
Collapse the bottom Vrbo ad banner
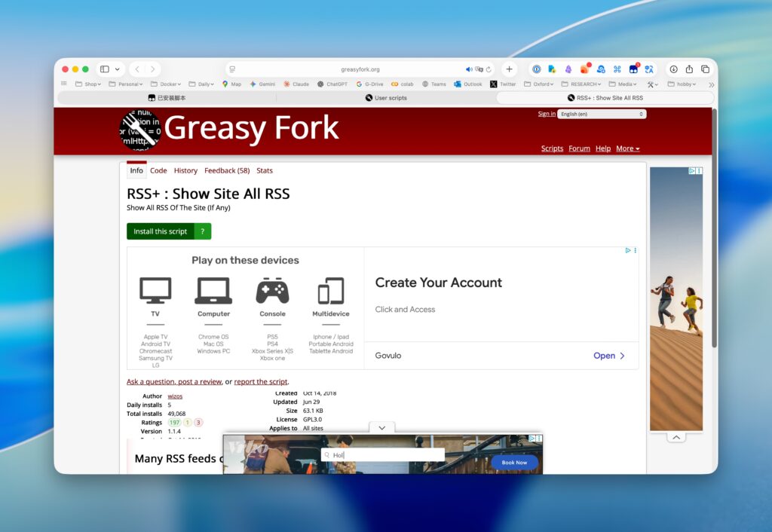(382, 428)
